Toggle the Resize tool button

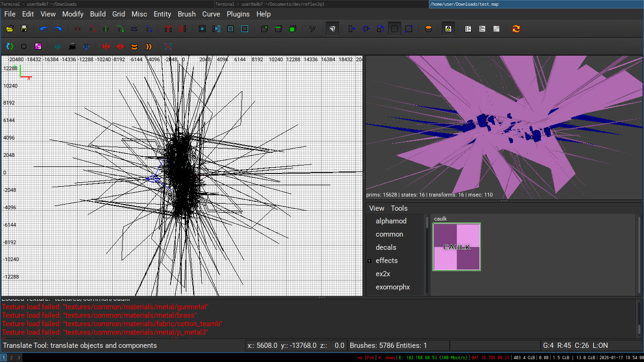(395, 29)
